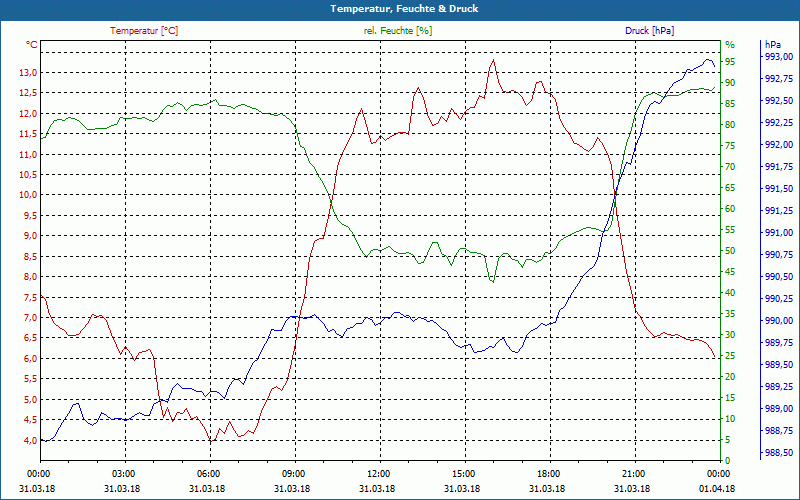Image resolution: width=800 pixels, height=500 pixels.
Task: Click the 6,5 temperature axis value
Action: click(x=30, y=338)
